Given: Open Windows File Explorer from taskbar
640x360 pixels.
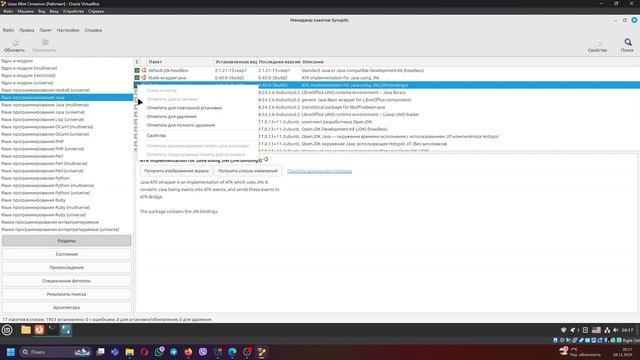Looking at the screenshot, I should coord(130,352).
